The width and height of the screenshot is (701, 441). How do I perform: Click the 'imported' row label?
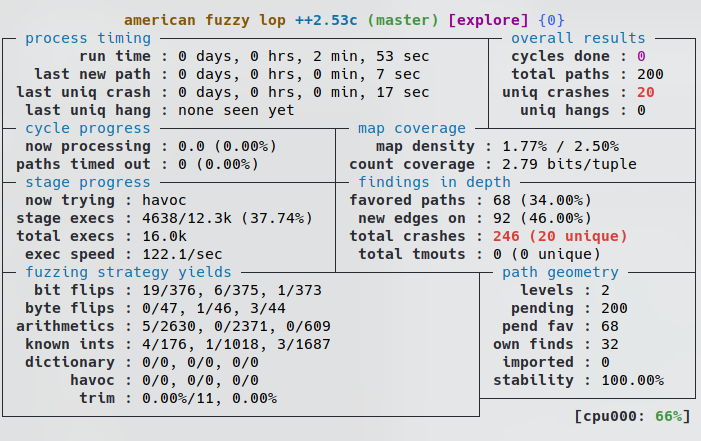click(x=538, y=362)
